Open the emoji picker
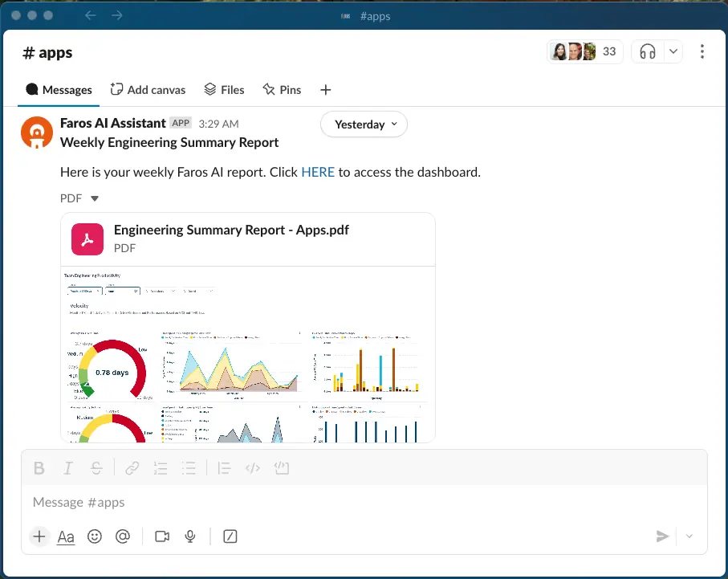The image size is (728, 579). [x=95, y=536]
